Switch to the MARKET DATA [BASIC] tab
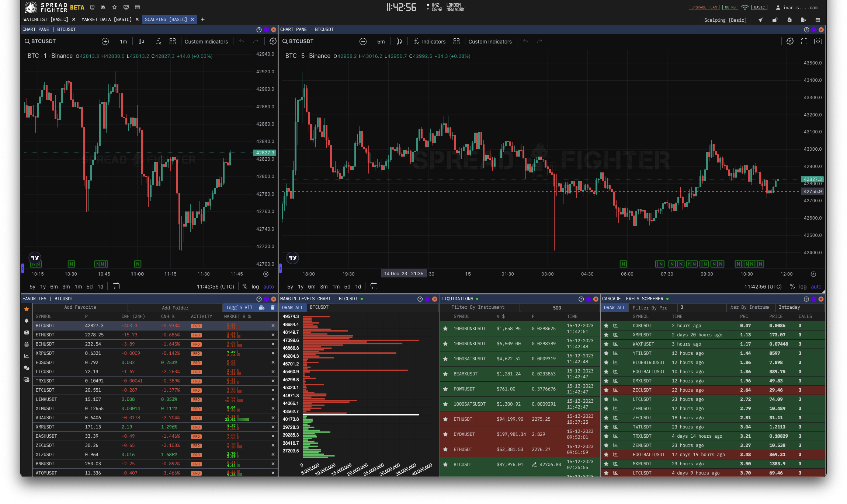The image size is (847, 504). click(107, 20)
